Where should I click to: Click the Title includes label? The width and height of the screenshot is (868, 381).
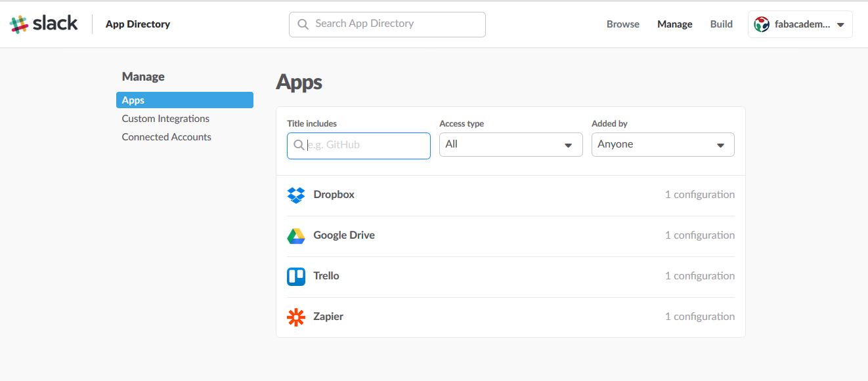click(312, 123)
